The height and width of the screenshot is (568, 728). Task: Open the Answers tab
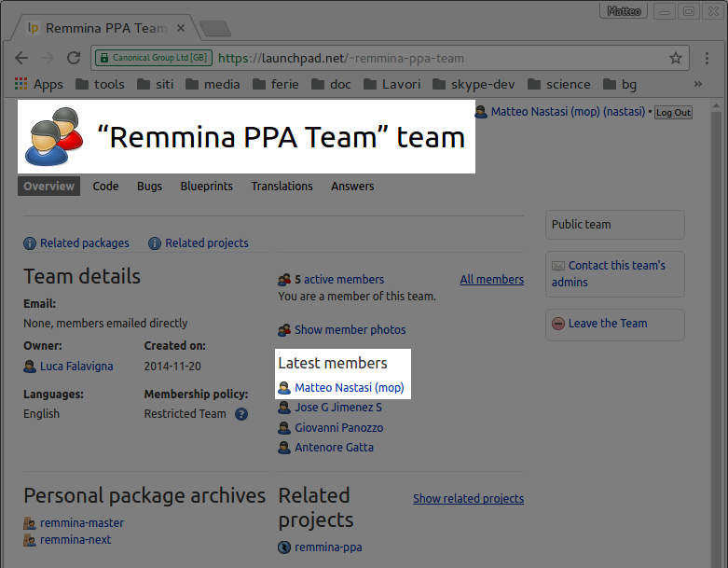pos(352,186)
